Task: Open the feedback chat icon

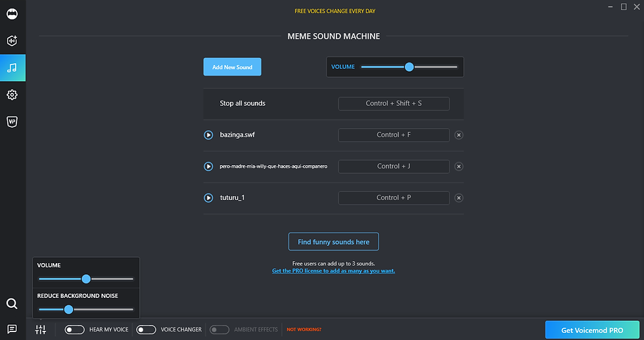Action: 12,329
